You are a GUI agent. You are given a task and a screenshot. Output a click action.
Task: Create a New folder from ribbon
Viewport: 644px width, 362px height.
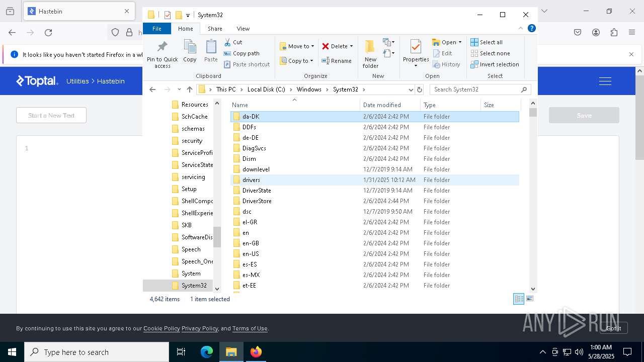(x=370, y=54)
